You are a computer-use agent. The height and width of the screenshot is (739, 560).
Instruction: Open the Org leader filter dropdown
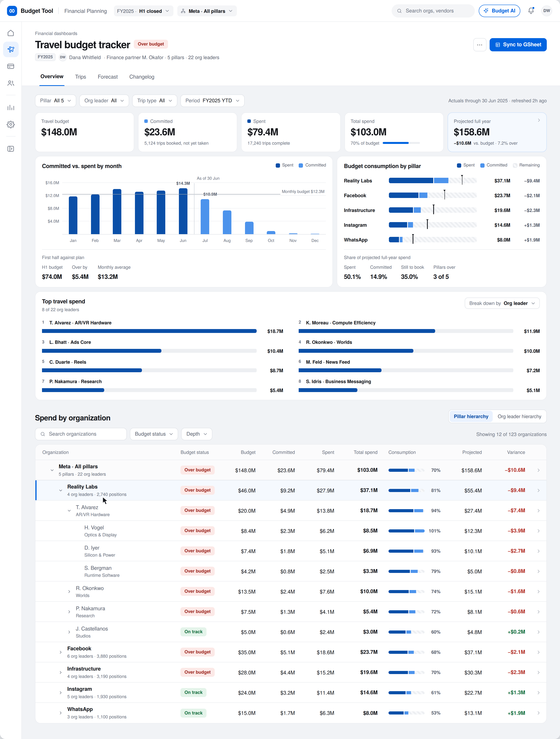tap(104, 101)
